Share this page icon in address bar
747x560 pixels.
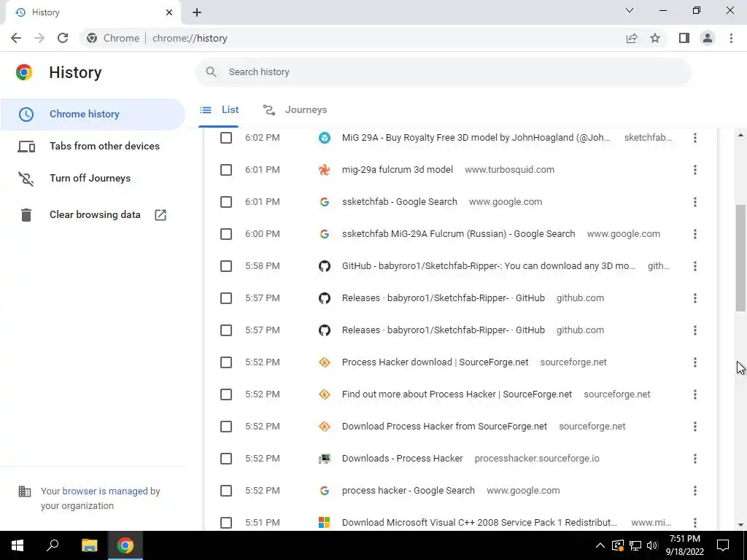[x=632, y=38]
